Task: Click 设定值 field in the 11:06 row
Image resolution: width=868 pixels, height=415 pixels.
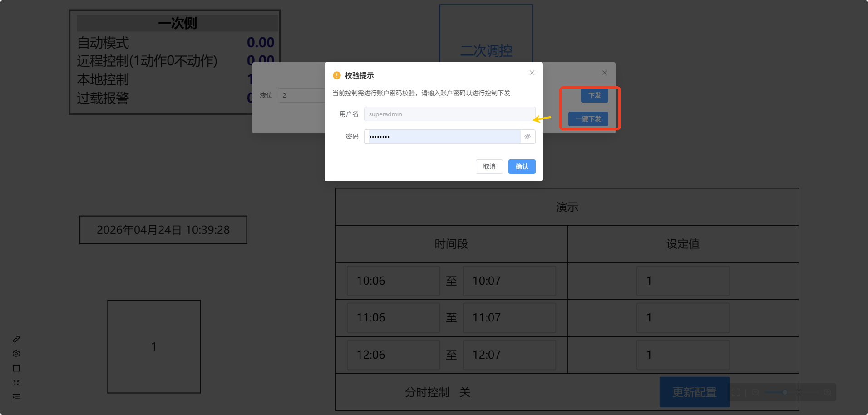Action: pyautogui.click(x=683, y=318)
